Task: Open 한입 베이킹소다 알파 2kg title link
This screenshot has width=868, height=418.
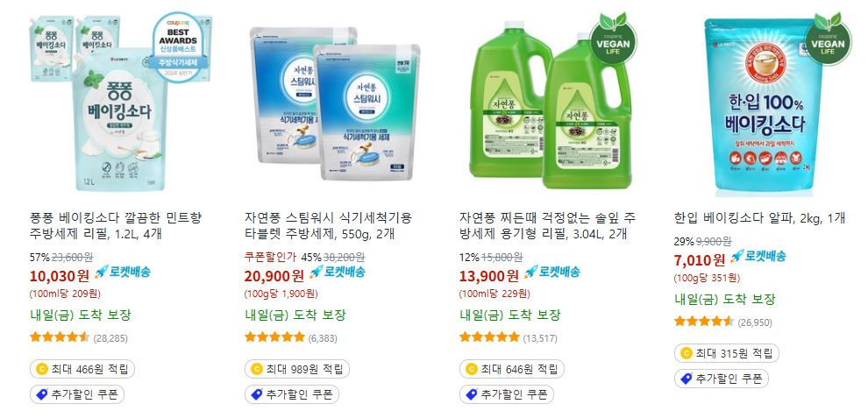Action: tap(759, 218)
